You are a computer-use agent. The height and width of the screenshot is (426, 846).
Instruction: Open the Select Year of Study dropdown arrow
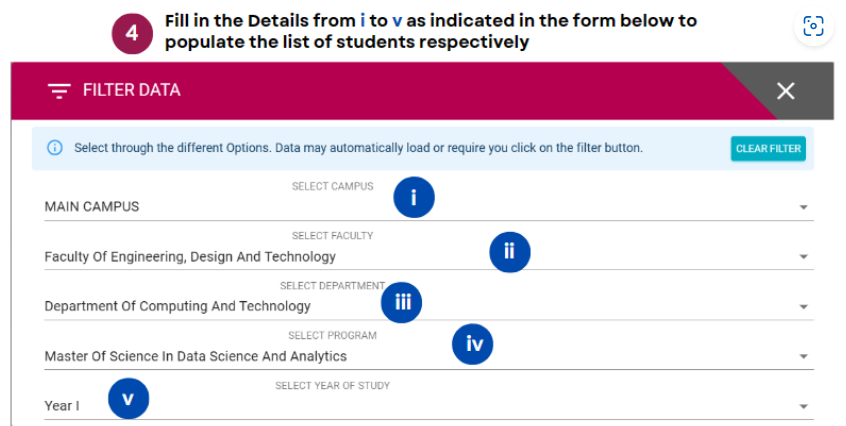(x=803, y=407)
